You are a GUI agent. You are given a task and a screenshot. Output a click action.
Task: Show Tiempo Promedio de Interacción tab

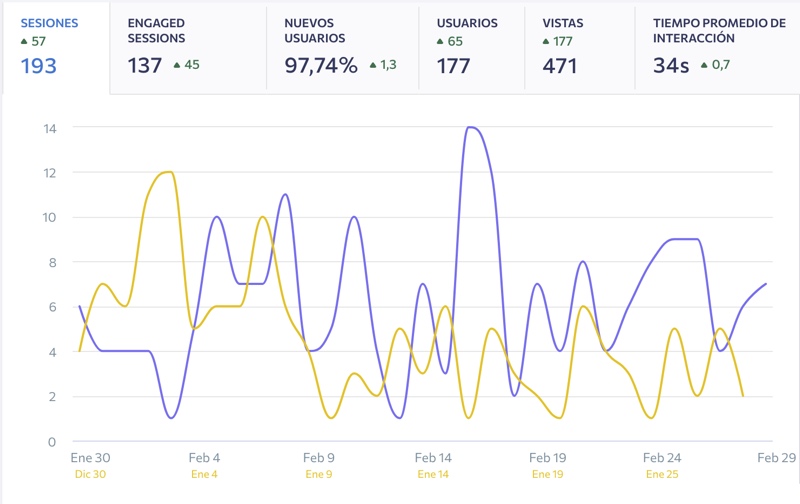click(717, 48)
